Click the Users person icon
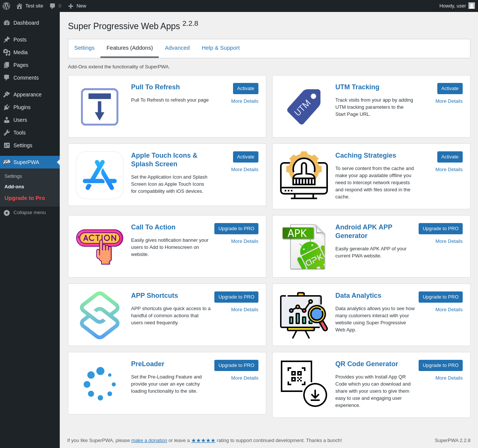Image resolution: width=478 pixels, height=448 pixels. click(x=7, y=120)
